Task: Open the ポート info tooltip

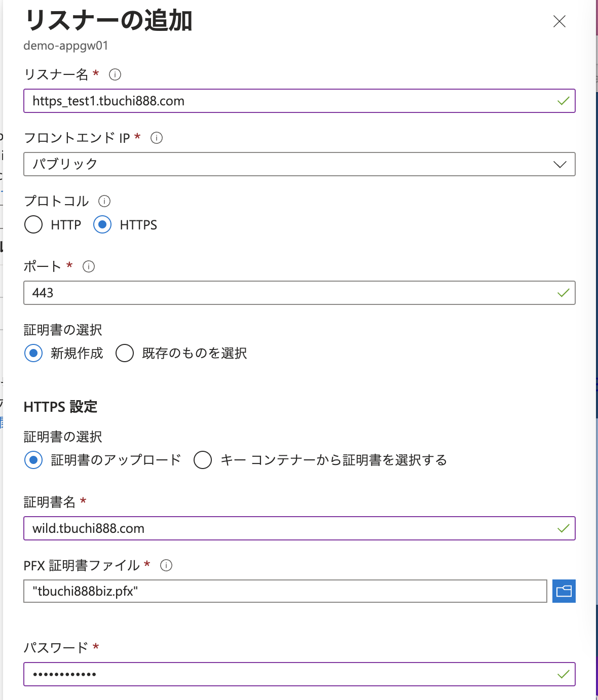Action: [x=88, y=266]
